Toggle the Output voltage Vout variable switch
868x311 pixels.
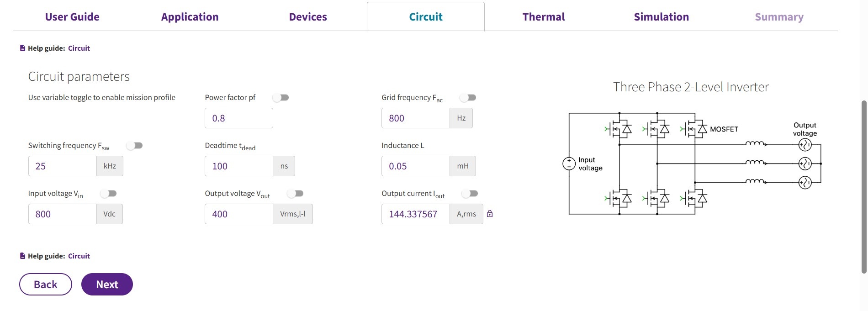click(x=296, y=194)
